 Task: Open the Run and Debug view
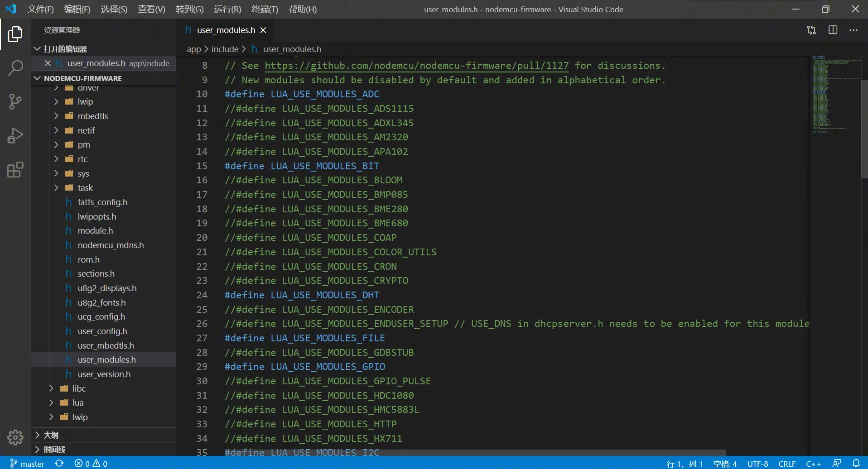pyautogui.click(x=15, y=135)
